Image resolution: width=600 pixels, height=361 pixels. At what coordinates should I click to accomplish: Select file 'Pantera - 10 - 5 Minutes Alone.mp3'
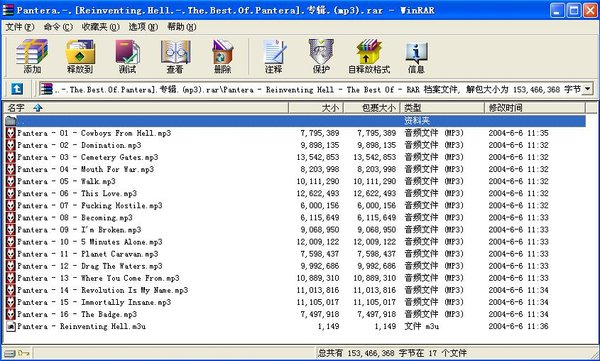click(90, 242)
